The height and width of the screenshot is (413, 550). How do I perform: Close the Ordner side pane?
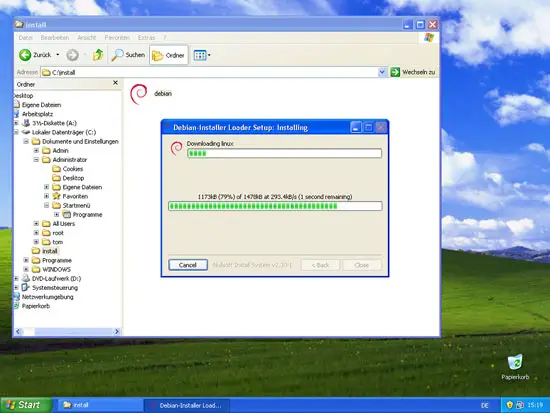tap(115, 83)
